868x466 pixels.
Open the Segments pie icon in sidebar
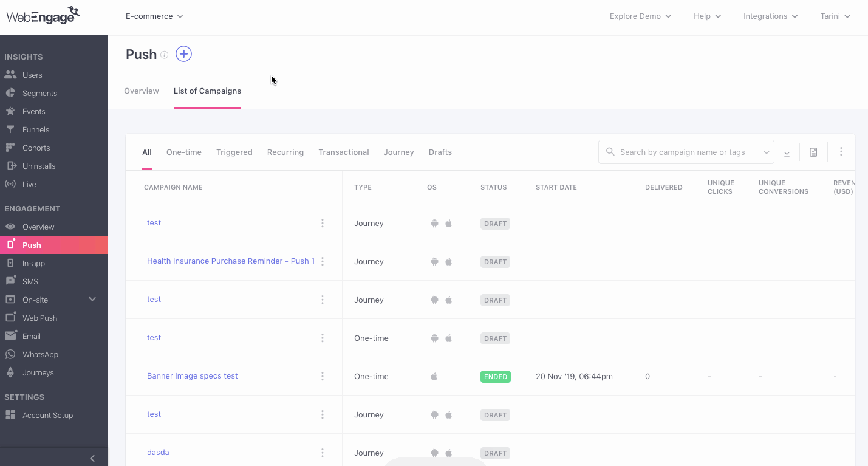10,93
